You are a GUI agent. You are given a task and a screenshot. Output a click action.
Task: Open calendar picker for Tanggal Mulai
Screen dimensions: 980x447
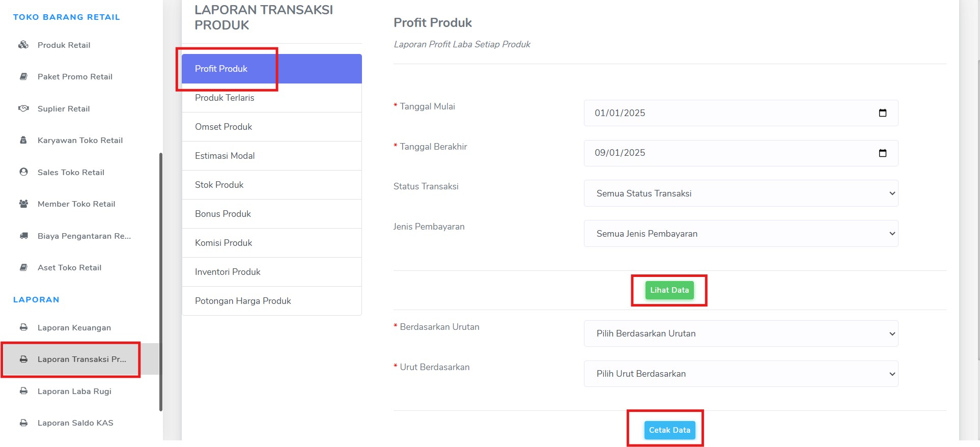pyautogui.click(x=882, y=113)
